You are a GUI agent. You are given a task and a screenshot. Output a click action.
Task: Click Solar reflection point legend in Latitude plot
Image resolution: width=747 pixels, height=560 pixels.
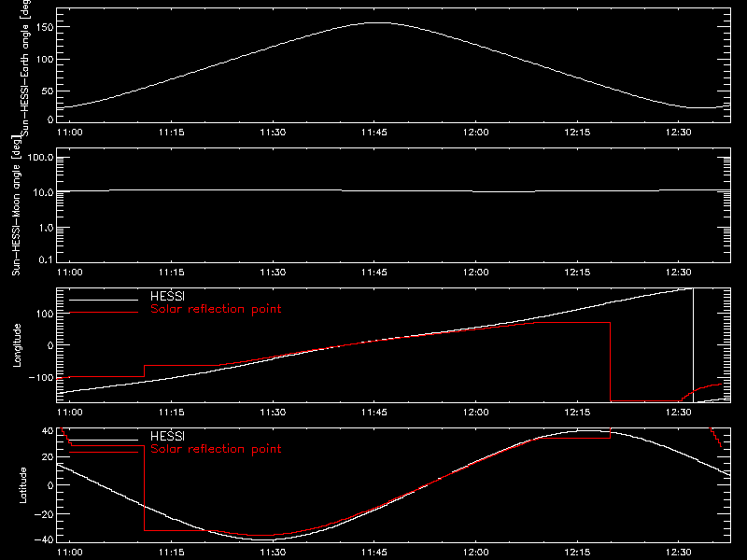pyautogui.click(x=216, y=449)
